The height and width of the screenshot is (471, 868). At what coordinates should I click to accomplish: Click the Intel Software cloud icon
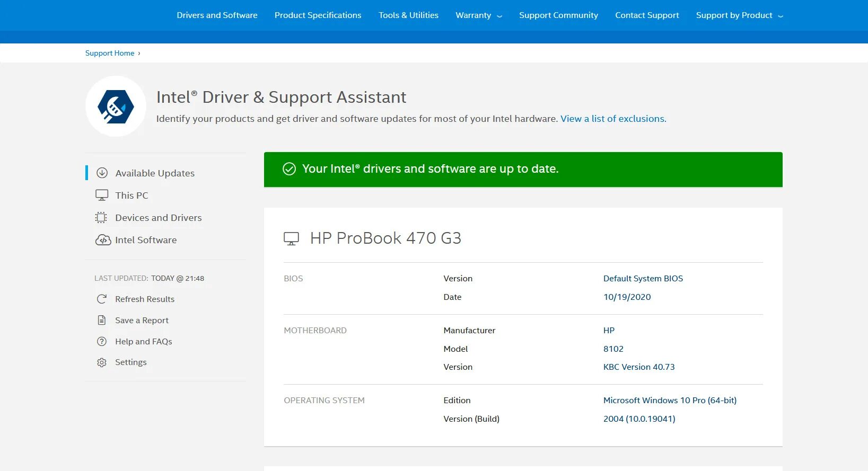tap(103, 240)
